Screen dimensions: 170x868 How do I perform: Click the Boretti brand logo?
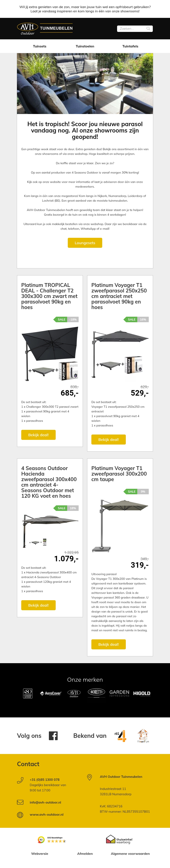tap(96, 692)
